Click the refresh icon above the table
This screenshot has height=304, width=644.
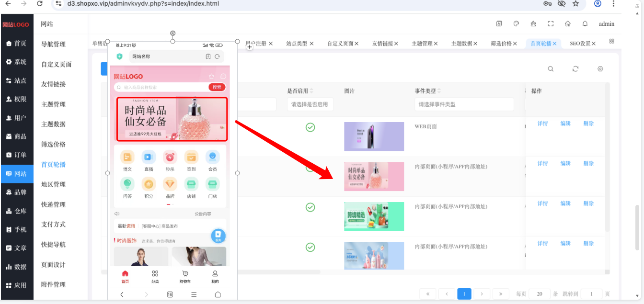coord(575,69)
